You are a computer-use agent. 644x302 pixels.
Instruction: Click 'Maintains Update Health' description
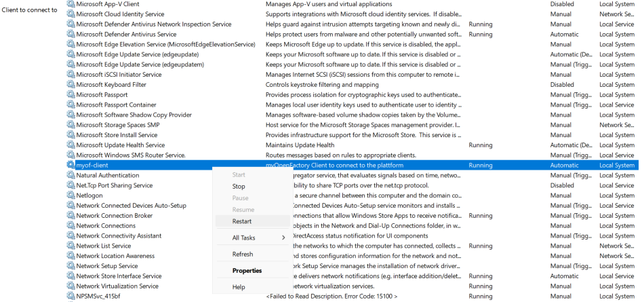coord(300,145)
